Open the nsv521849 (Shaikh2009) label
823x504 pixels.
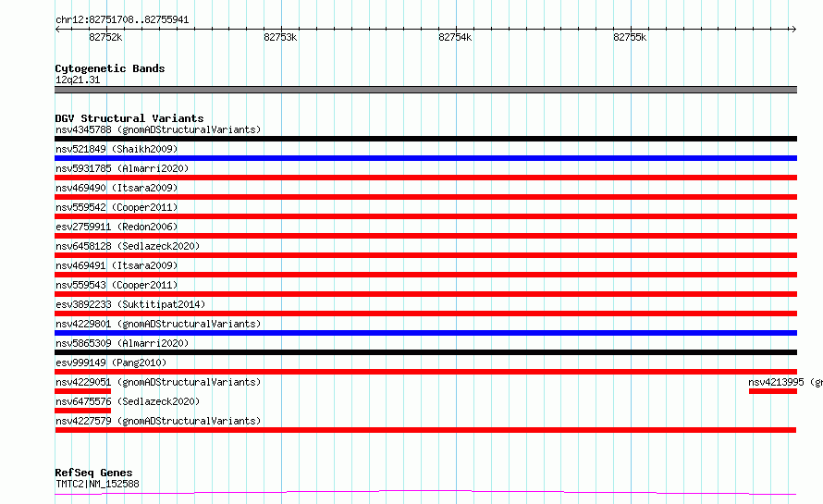point(117,149)
